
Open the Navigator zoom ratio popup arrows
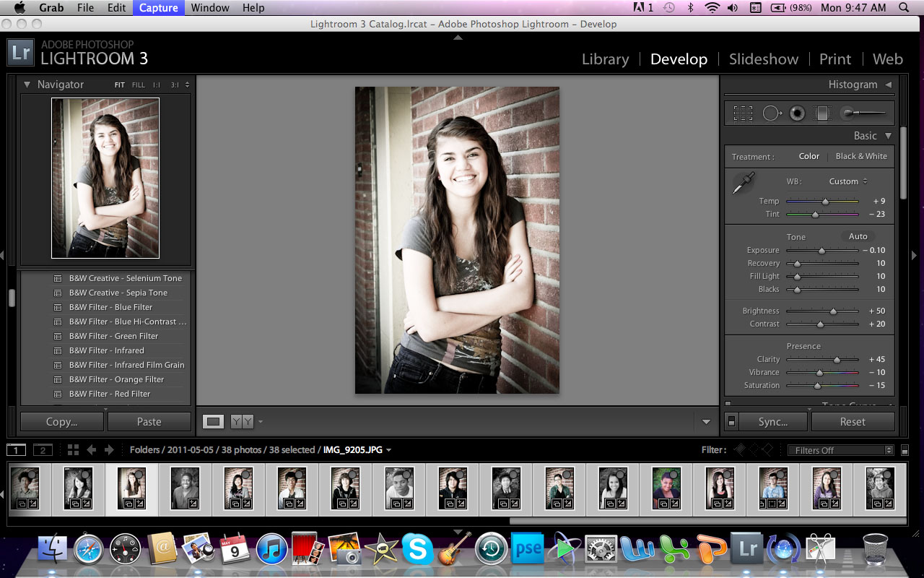point(188,85)
